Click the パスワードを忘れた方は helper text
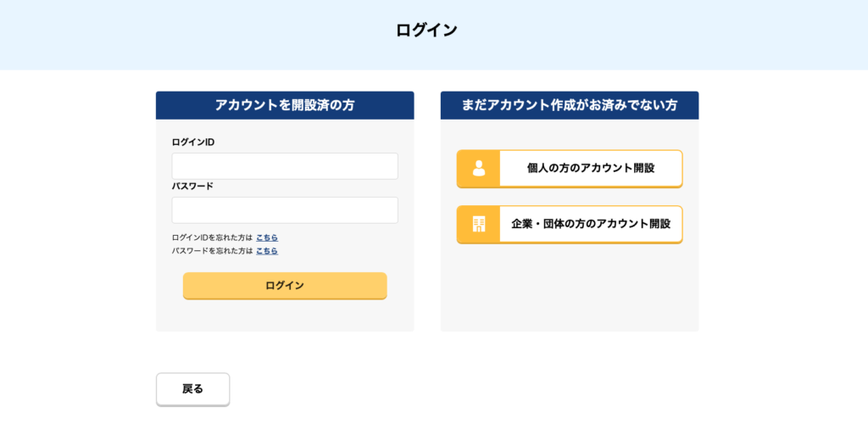The width and height of the screenshot is (868, 424). (212, 251)
